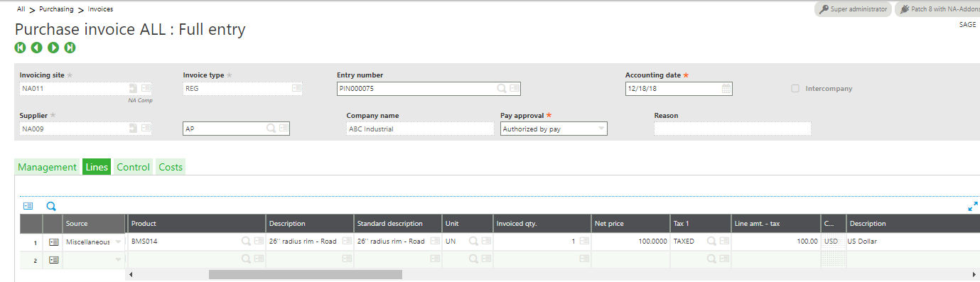Click the Net price column header
Screen dimensions: 980x282
click(x=630, y=223)
